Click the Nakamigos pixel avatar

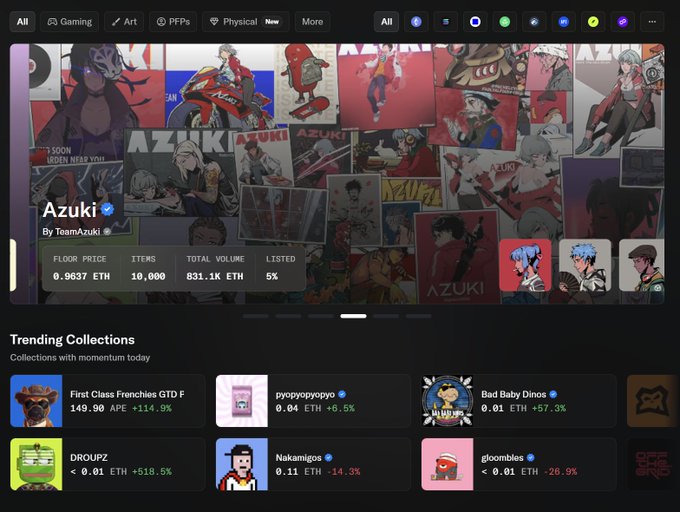click(x=242, y=464)
